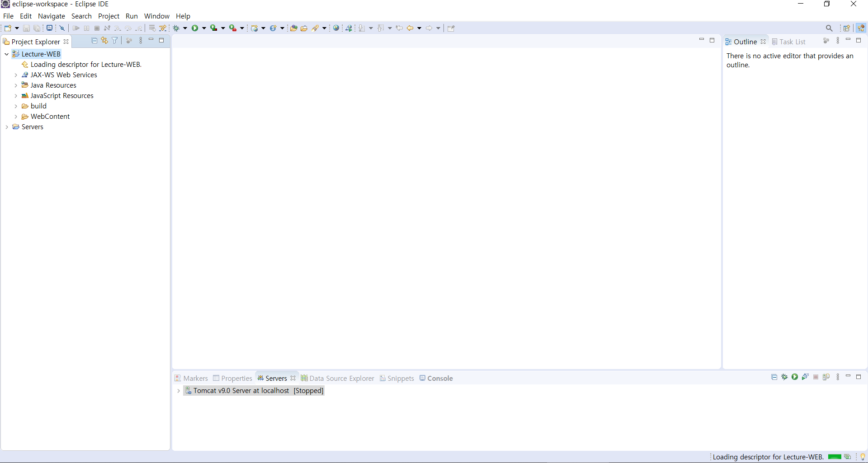Click the Open Web Browser globe icon
868x463 pixels.
(336, 28)
